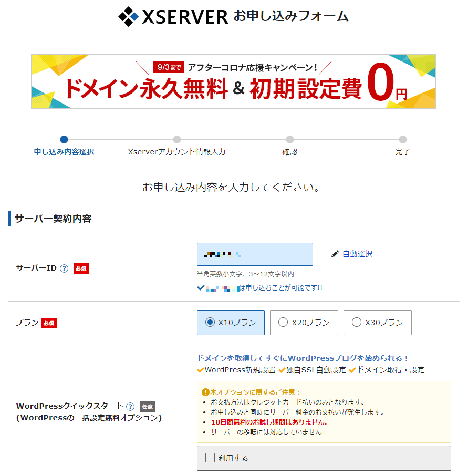Image resolution: width=468 pixels, height=476 pixels.
Task: Click the 完了 step label
Action: [x=402, y=152]
